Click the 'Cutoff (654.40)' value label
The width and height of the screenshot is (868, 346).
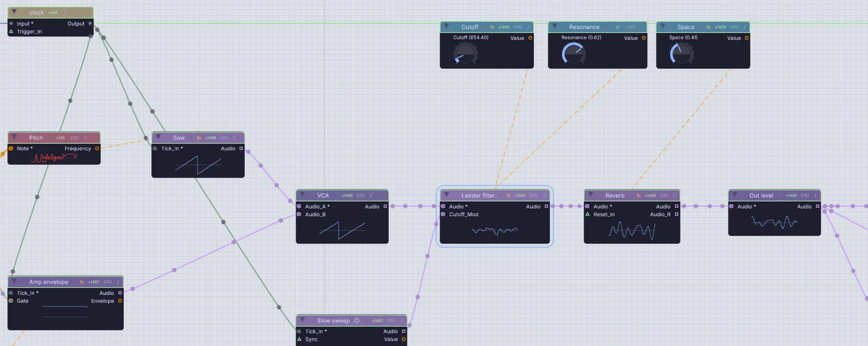click(471, 37)
